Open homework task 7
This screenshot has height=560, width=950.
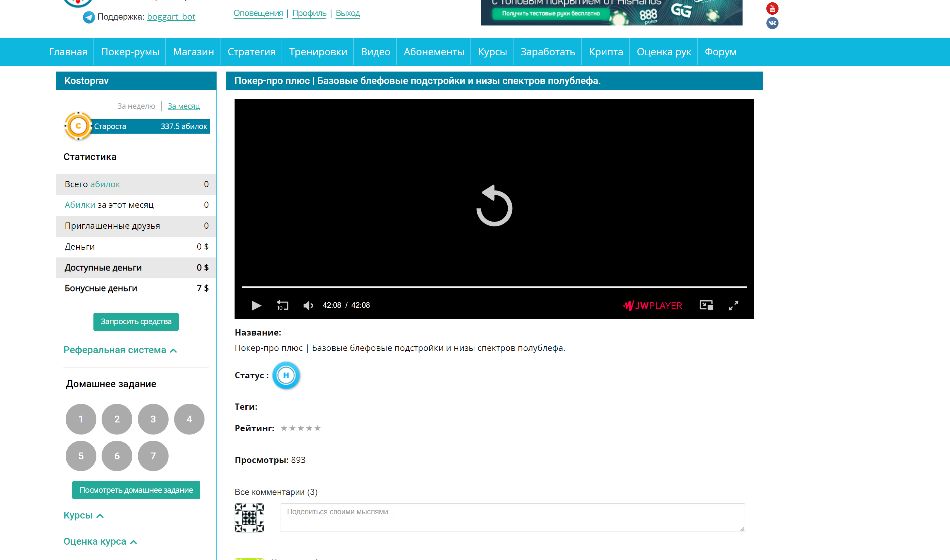[x=153, y=456]
